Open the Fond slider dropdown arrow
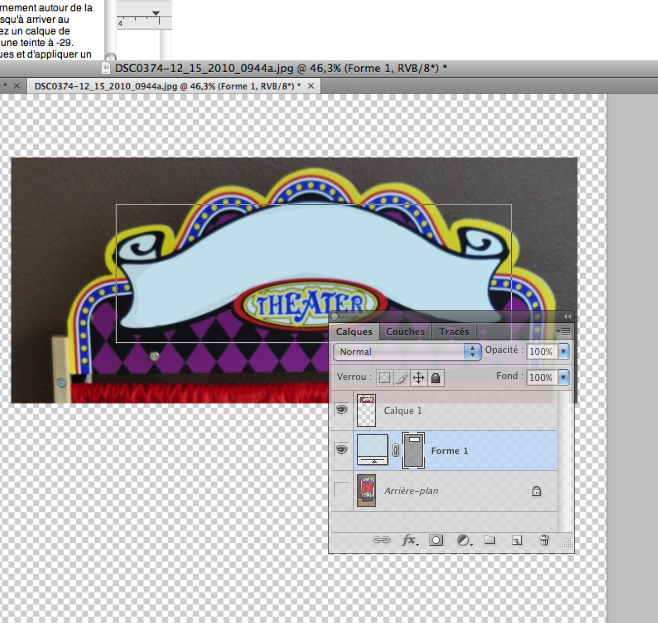This screenshot has height=623, width=658. (564, 377)
